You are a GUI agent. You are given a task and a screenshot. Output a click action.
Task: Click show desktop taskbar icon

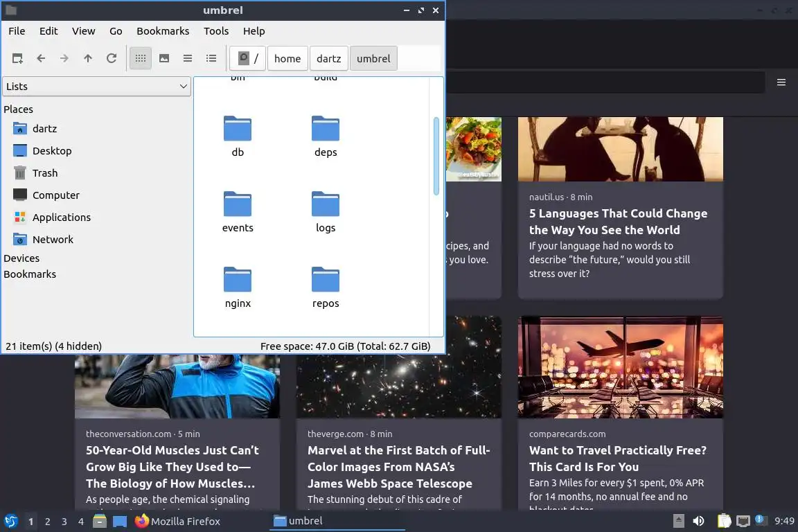pos(120,522)
